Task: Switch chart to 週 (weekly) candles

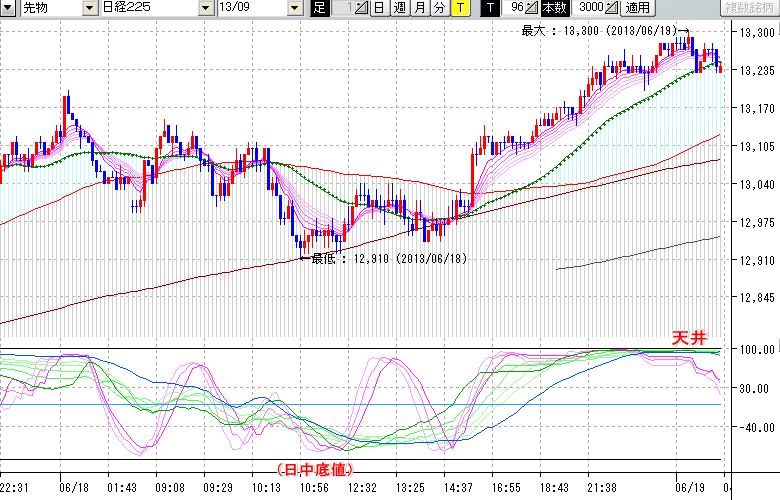Action: (x=399, y=8)
